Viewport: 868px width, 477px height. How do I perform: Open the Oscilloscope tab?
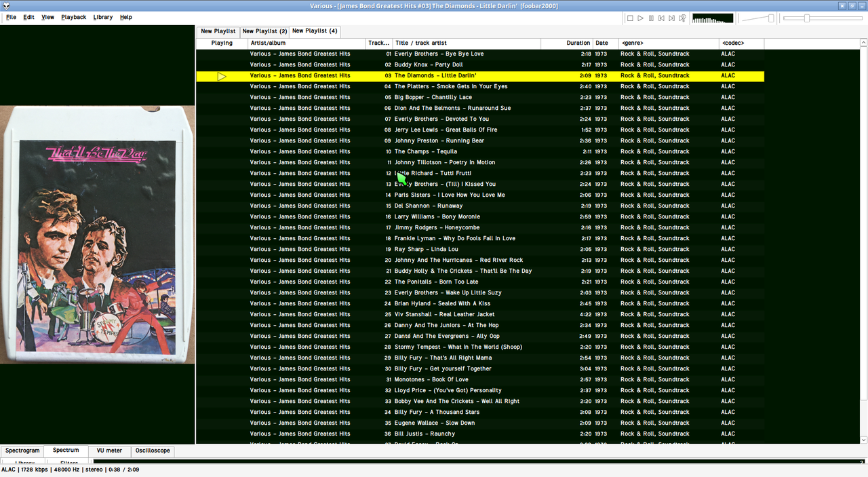pyautogui.click(x=153, y=451)
